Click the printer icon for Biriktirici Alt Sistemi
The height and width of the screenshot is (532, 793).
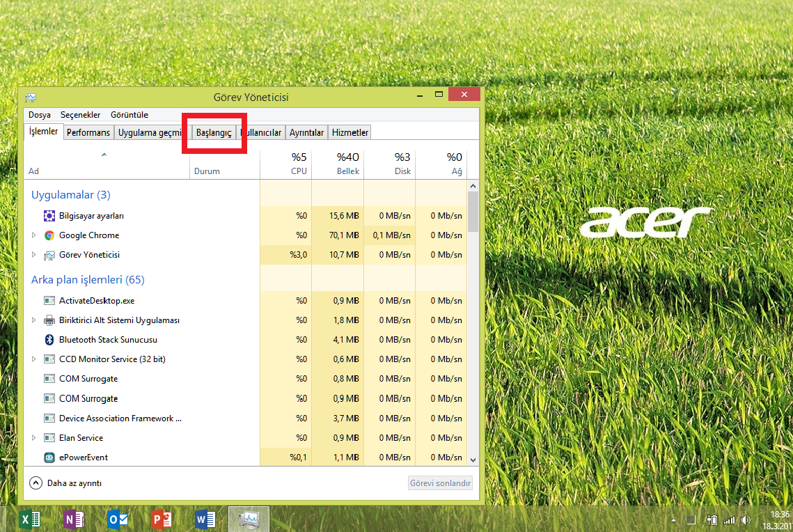coord(49,320)
